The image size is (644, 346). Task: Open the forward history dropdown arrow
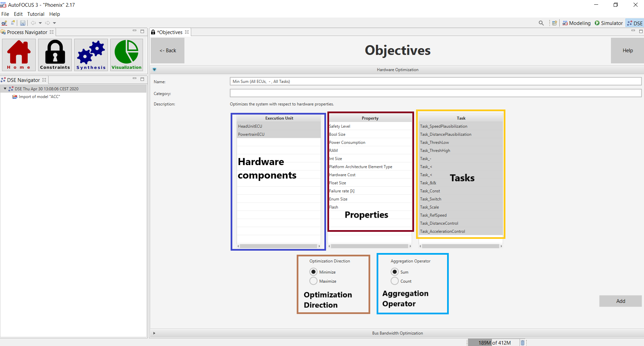[54, 23]
